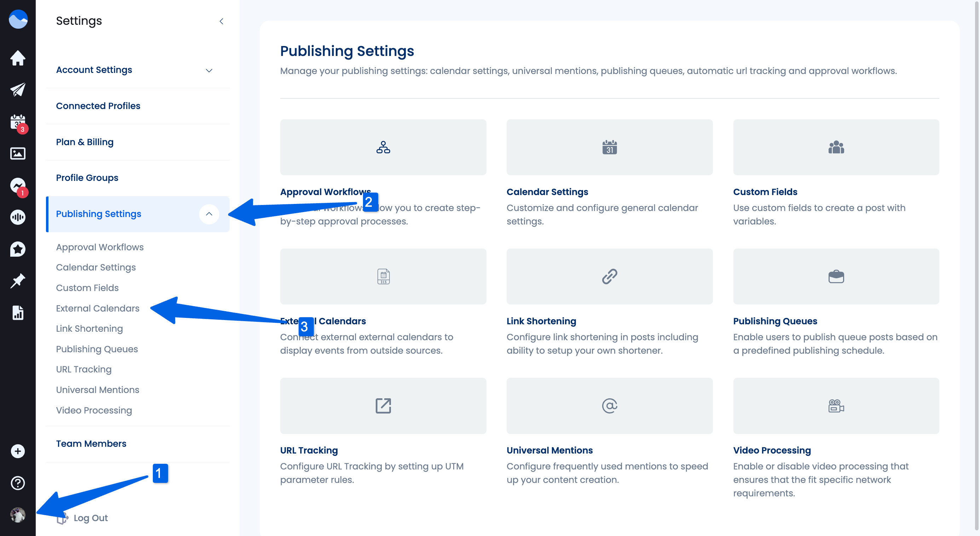Open the Home icon in left sidebar
The height and width of the screenshot is (536, 980).
17,58
